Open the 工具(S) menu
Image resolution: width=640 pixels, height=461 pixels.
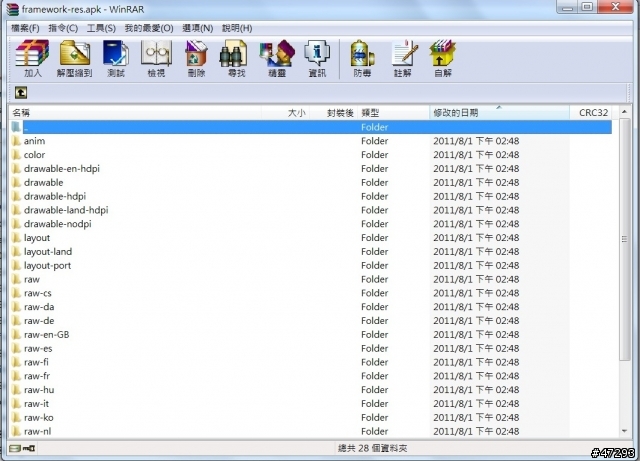coord(101,28)
